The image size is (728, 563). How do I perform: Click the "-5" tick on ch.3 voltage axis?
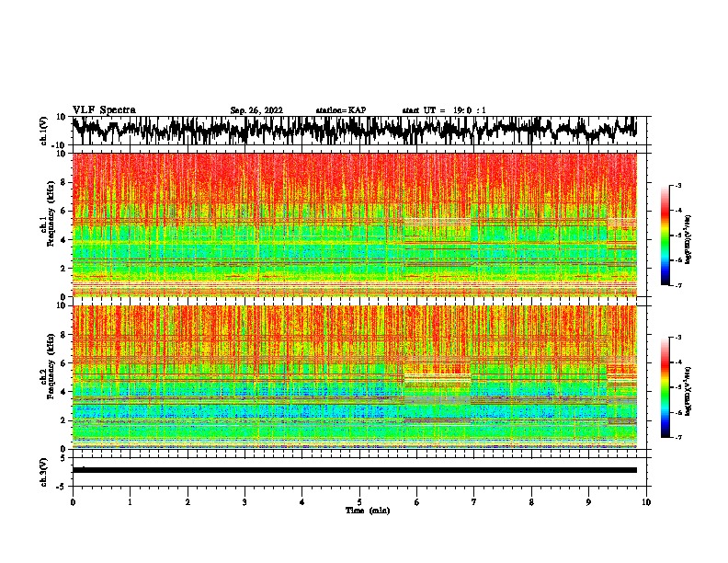pos(62,487)
